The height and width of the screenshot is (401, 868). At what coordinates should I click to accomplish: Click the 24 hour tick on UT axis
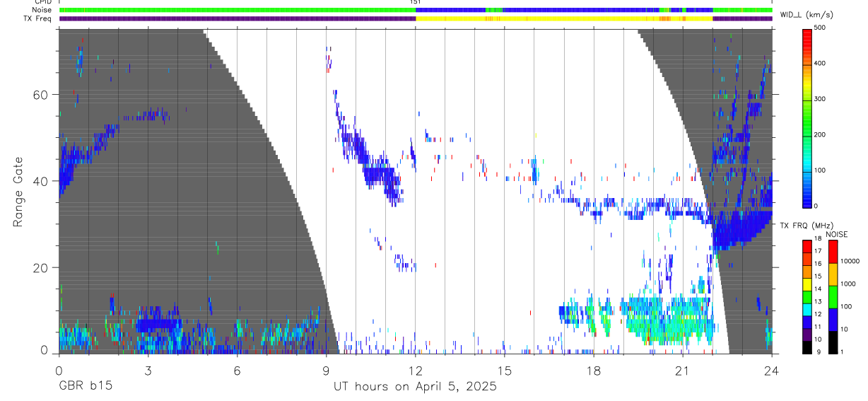pyautogui.click(x=771, y=371)
